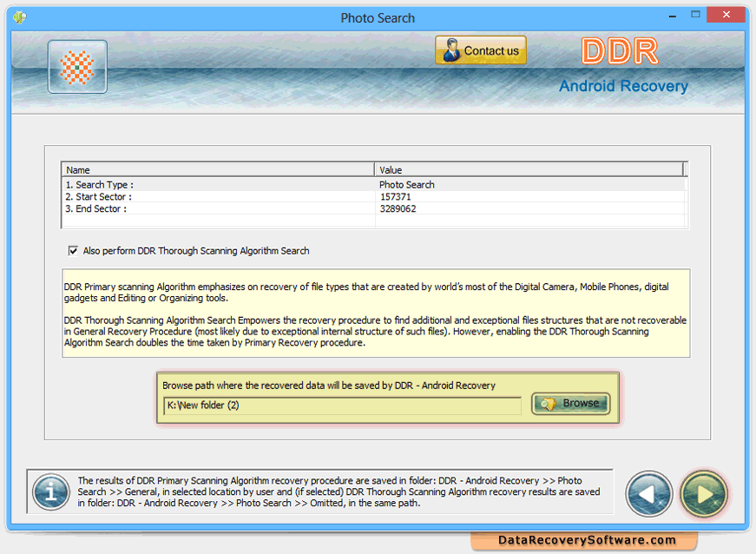Image resolution: width=756 pixels, height=554 pixels.
Task: Go to the next step arrow
Action: pos(703,494)
